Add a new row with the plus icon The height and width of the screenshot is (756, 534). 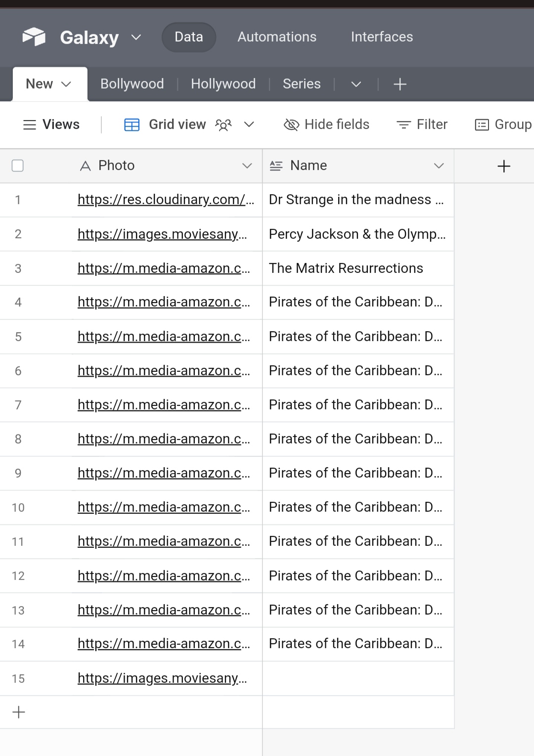(18, 712)
